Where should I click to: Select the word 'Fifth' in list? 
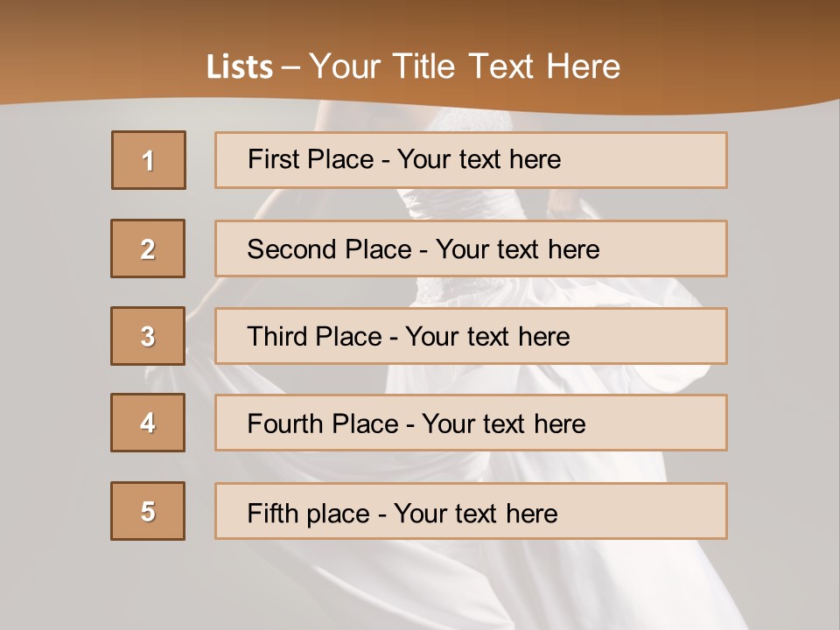(x=273, y=513)
